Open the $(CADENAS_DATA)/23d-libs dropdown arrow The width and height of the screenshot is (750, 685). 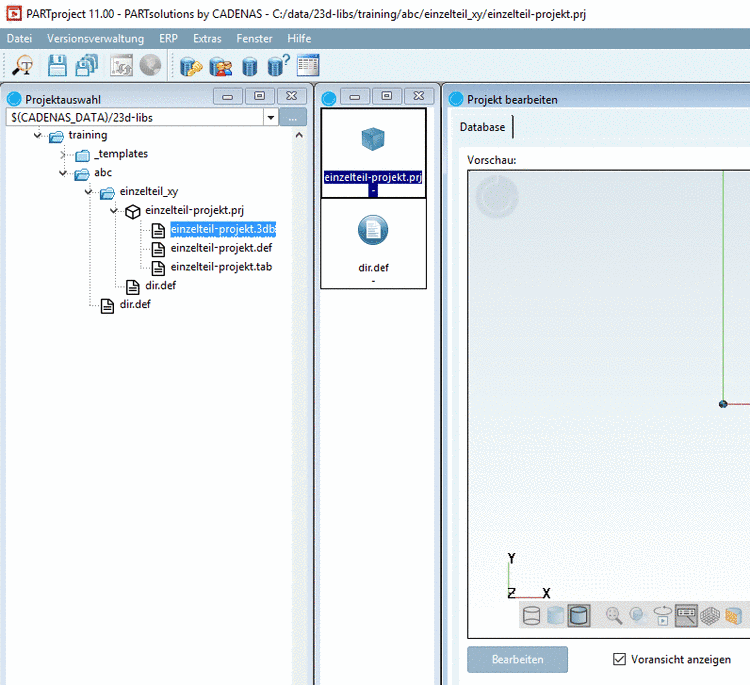tap(271, 117)
